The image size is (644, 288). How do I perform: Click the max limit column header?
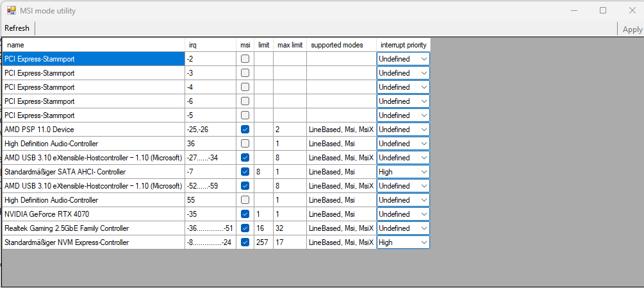[x=290, y=45]
